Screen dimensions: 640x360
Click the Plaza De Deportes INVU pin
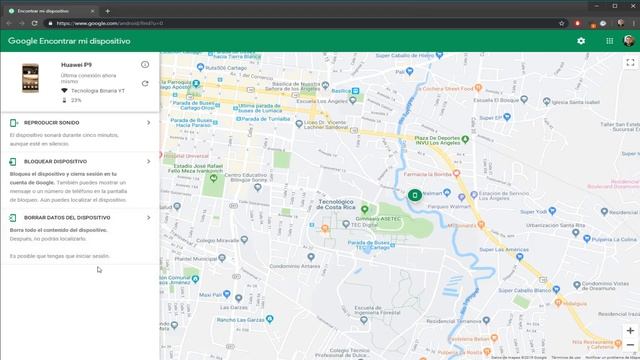465,139
